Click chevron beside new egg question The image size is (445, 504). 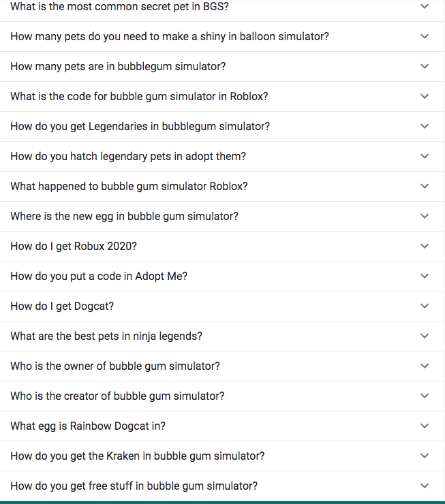pyautogui.click(x=425, y=217)
